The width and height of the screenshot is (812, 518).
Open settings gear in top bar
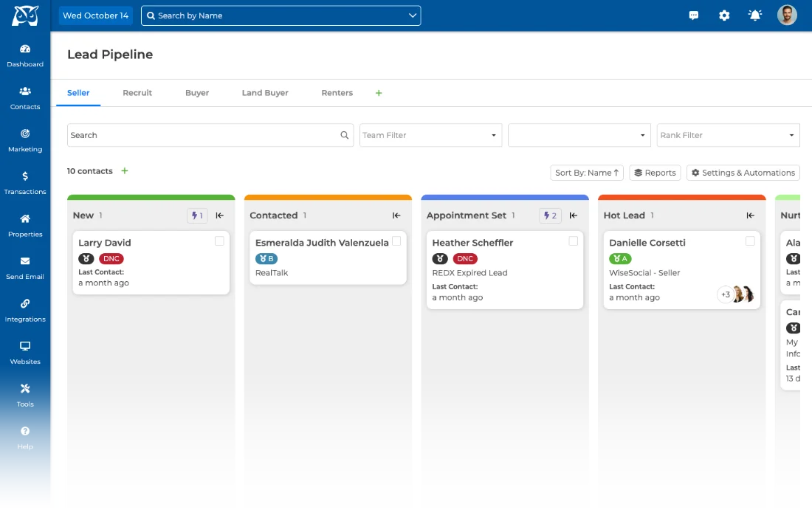(724, 15)
